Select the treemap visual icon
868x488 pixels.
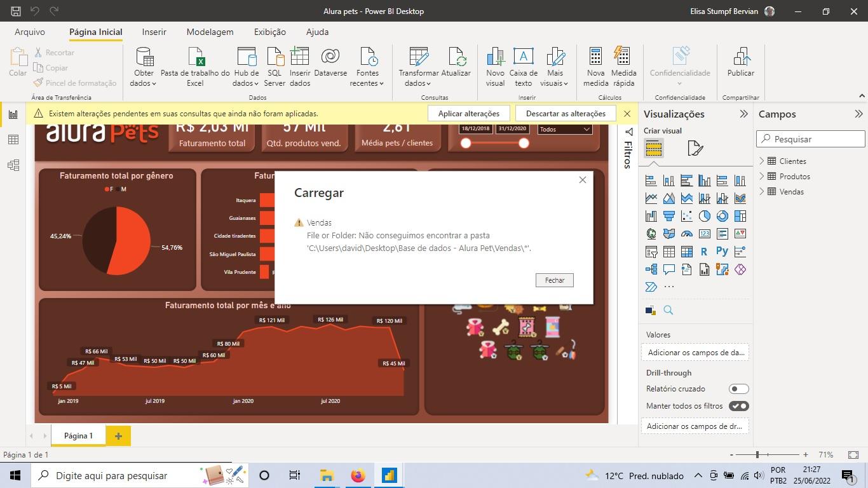pyautogui.click(x=740, y=217)
